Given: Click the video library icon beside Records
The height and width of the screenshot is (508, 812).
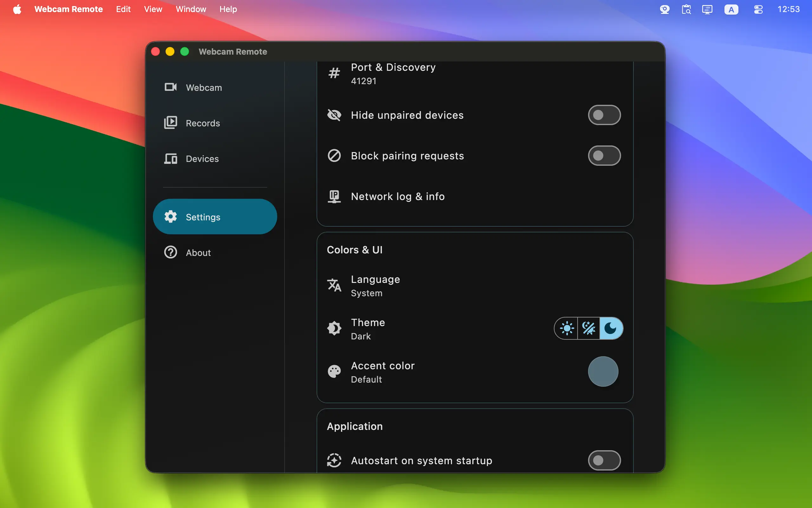Looking at the screenshot, I should pos(170,123).
